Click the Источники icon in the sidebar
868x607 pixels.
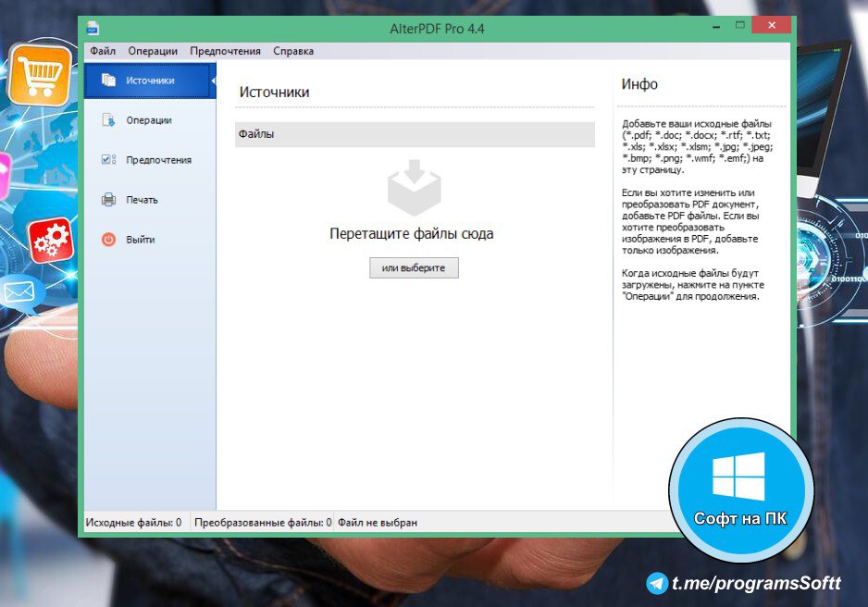click(x=108, y=81)
